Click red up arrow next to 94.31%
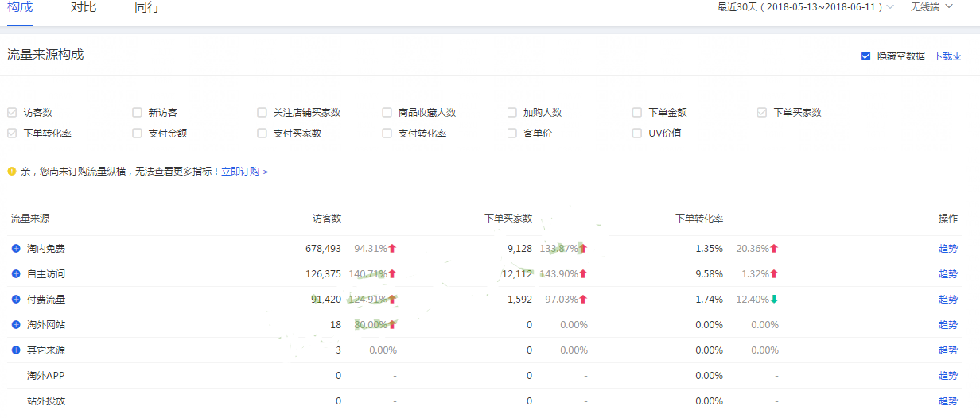Screen dimensions: 980x418 coord(392,249)
